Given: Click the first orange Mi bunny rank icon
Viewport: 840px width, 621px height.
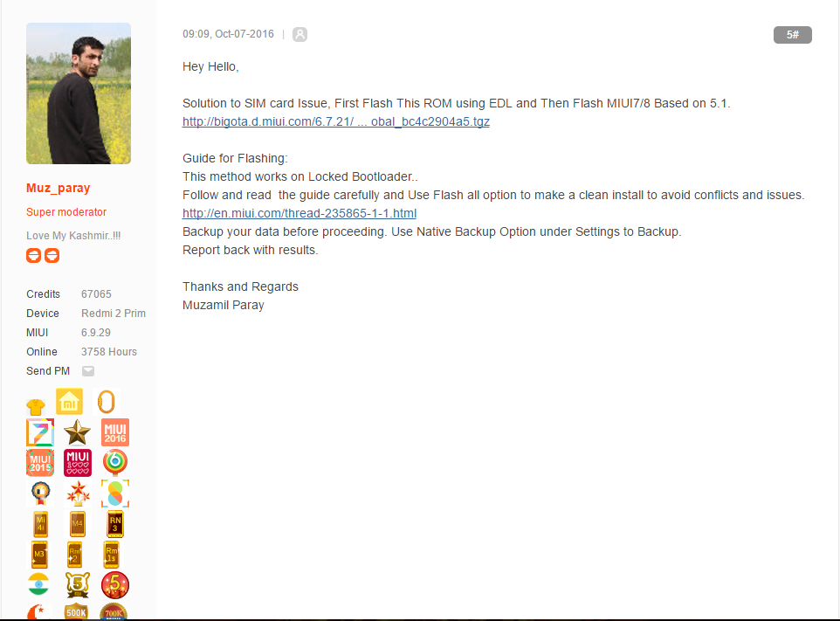Looking at the screenshot, I should click(x=34, y=256).
